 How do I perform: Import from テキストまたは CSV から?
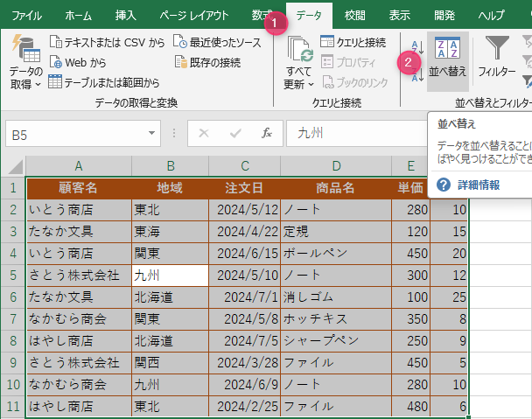tap(106, 41)
